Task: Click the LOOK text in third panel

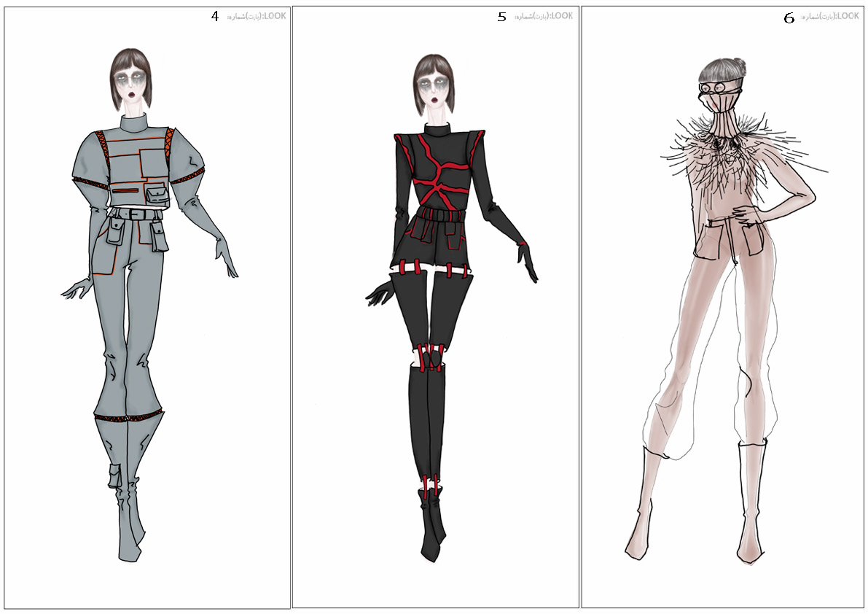Action: click(x=848, y=16)
